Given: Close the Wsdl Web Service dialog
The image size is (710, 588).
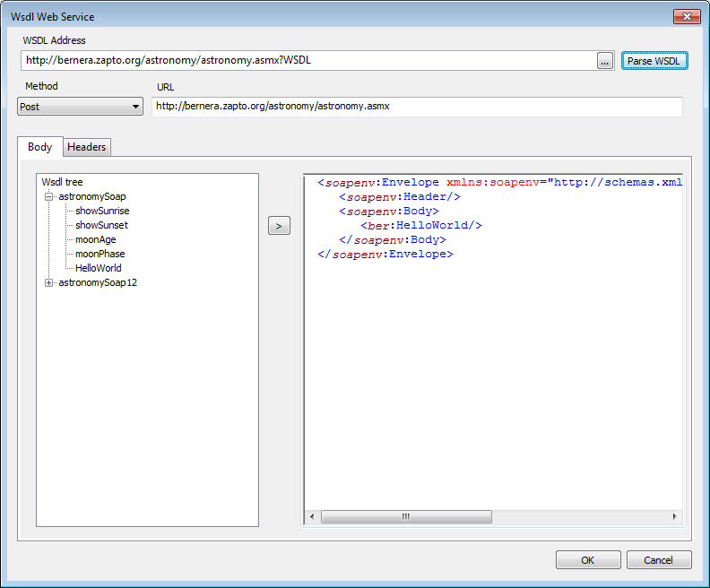Looking at the screenshot, I should (688, 16).
